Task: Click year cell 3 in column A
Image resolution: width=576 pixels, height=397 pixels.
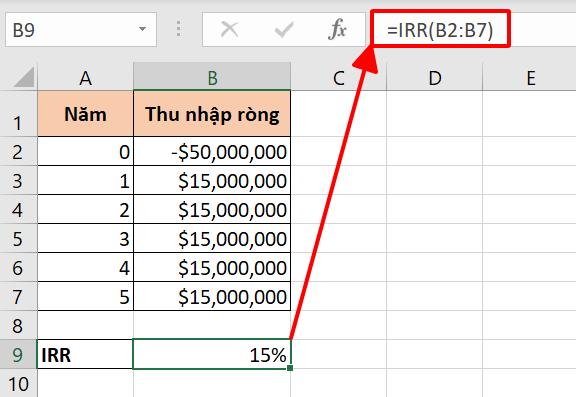Action: coord(85,238)
